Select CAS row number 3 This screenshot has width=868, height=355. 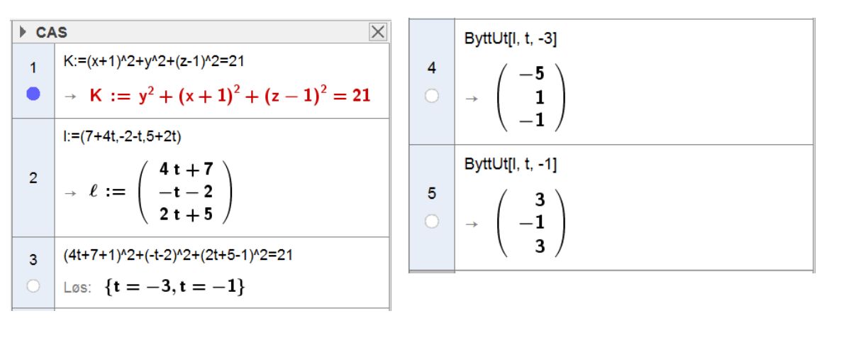[x=33, y=260]
